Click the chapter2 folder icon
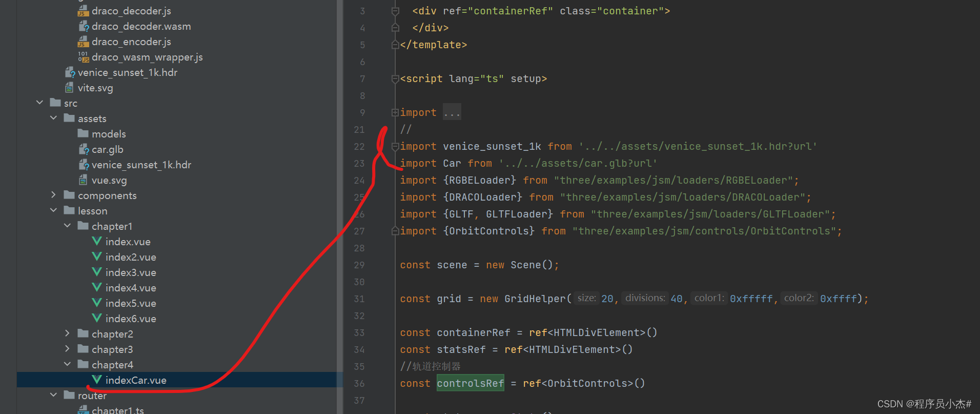980x414 pixels. 83,333
